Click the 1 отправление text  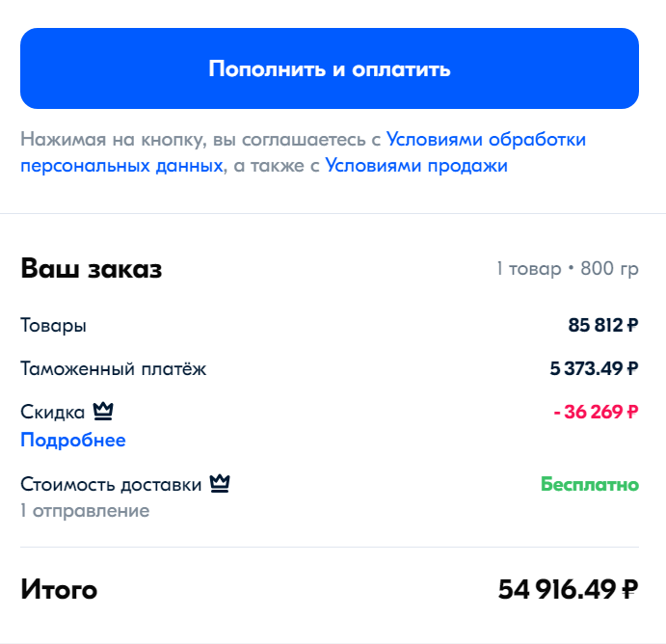(85, 511)
